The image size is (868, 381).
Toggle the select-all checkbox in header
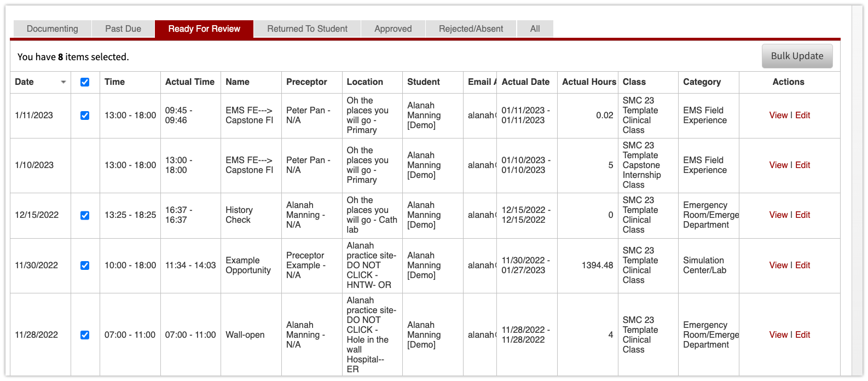(85, 82)
